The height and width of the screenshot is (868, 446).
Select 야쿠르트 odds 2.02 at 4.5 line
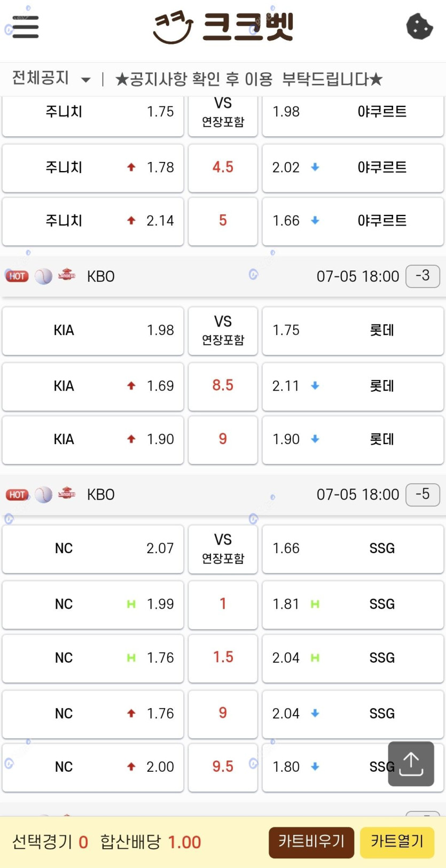pos(353,168)
